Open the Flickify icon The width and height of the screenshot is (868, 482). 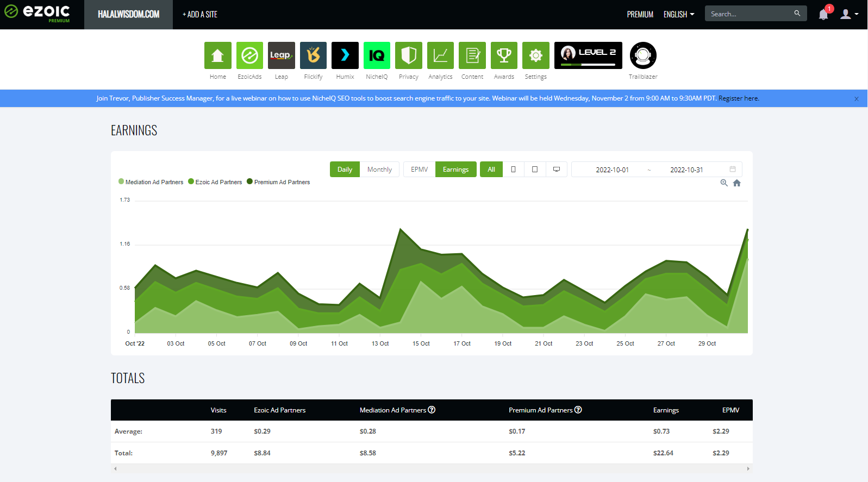click(x=313, y=55)
